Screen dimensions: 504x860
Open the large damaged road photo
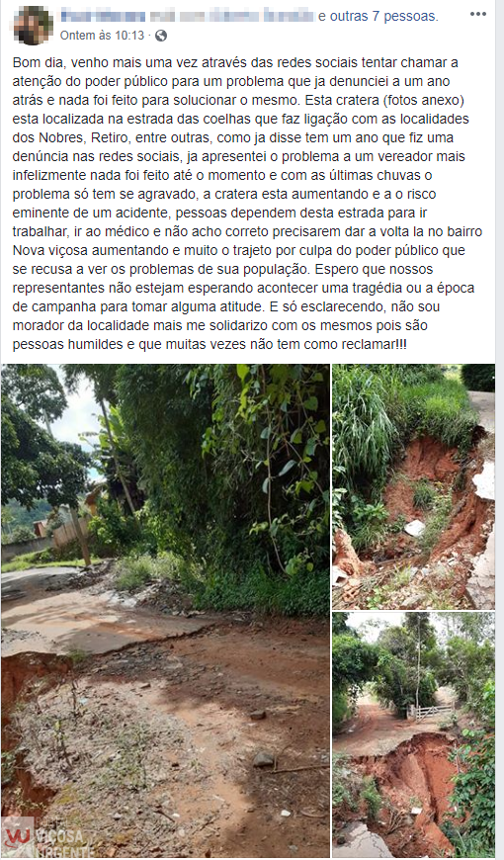(x=165, y=611)
